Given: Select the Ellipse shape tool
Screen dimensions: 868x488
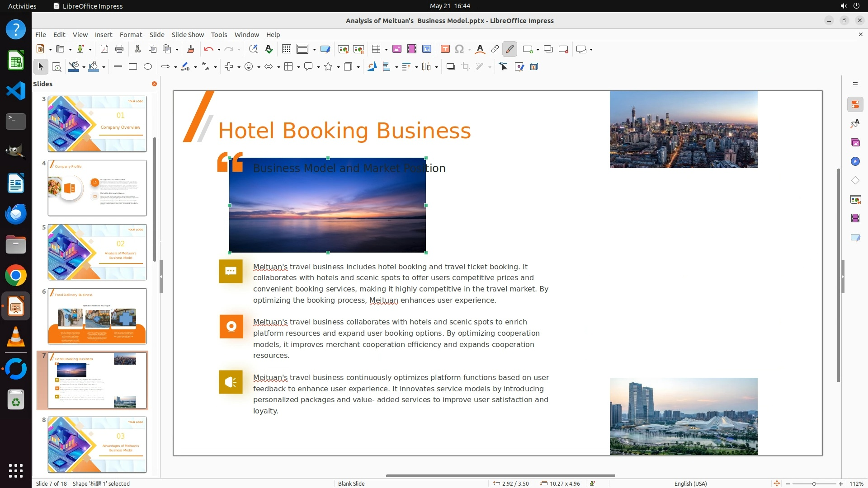Looking at the screenshot, I should pos(148,67).
